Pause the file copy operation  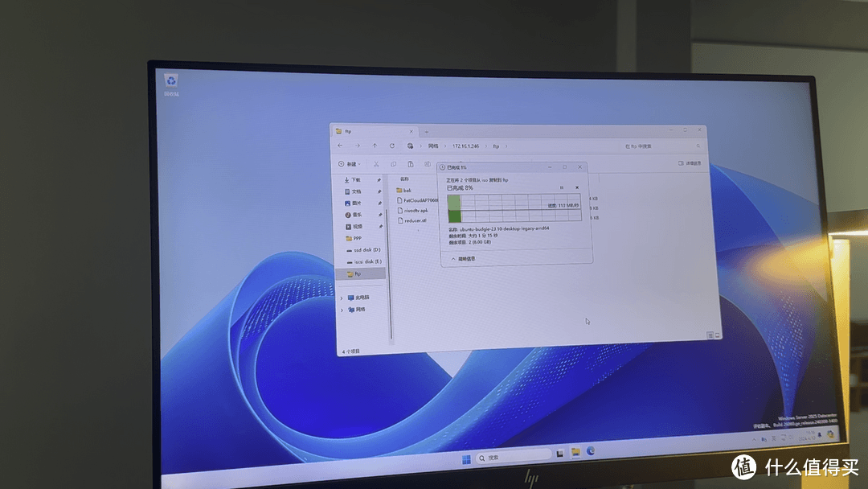coord(561,187)
